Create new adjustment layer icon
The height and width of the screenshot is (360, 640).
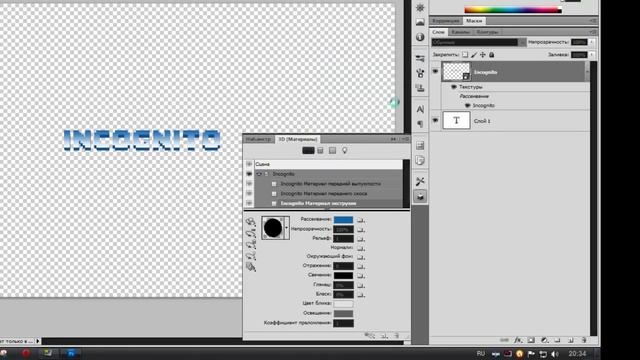[544, 340]
